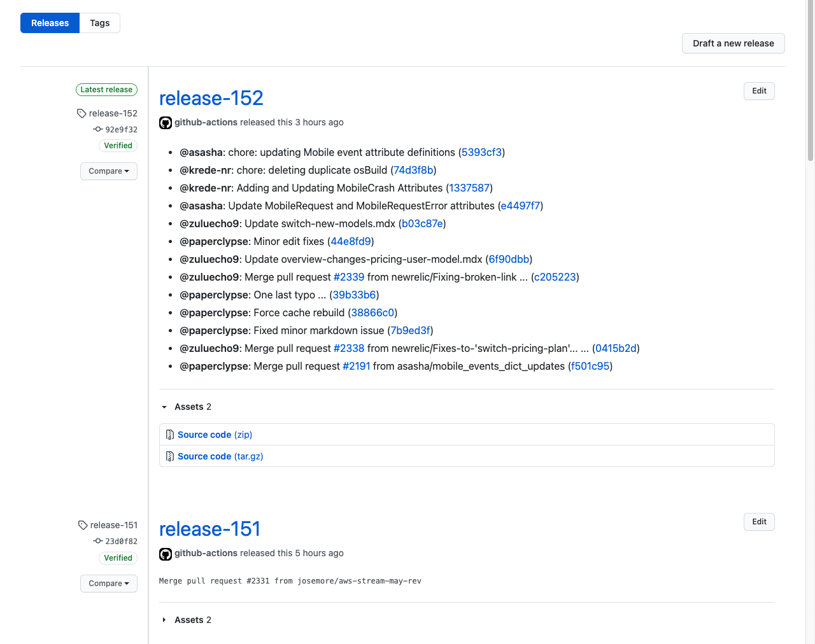This screenshot has height=644, width=815.
Task: Click commit icon next to 23d0f82
Action: [98, 541]
